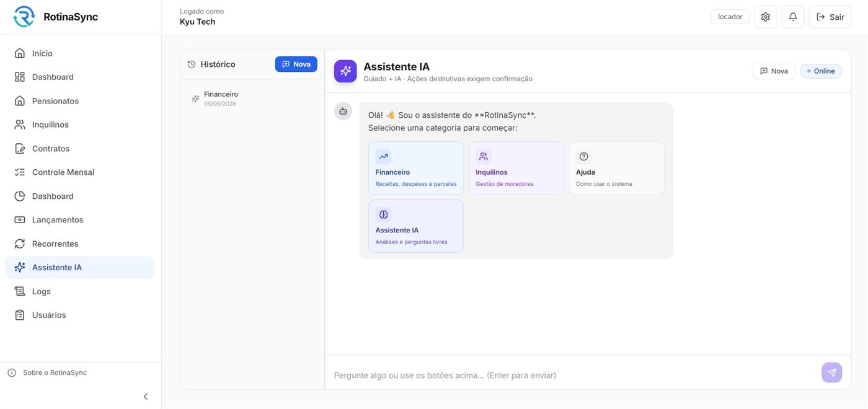868x409 pixels.
Task: Open the settings gear icon
Action: pos(766,17)
